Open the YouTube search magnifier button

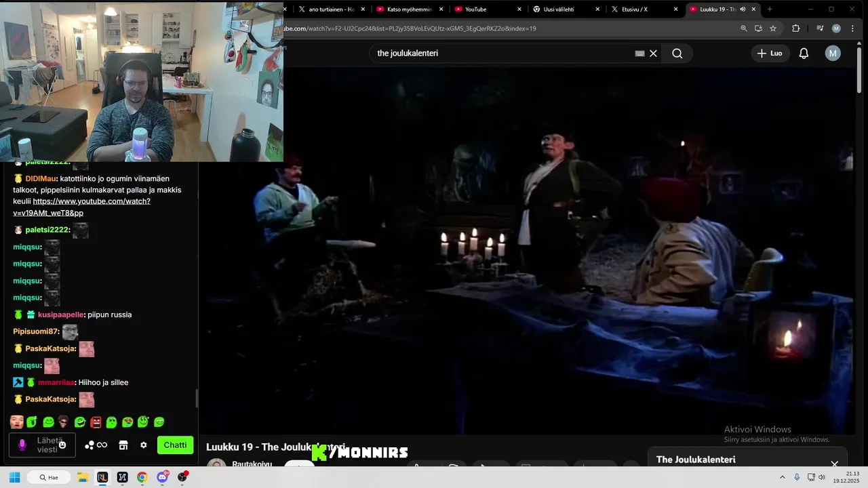tap(677, 54)
